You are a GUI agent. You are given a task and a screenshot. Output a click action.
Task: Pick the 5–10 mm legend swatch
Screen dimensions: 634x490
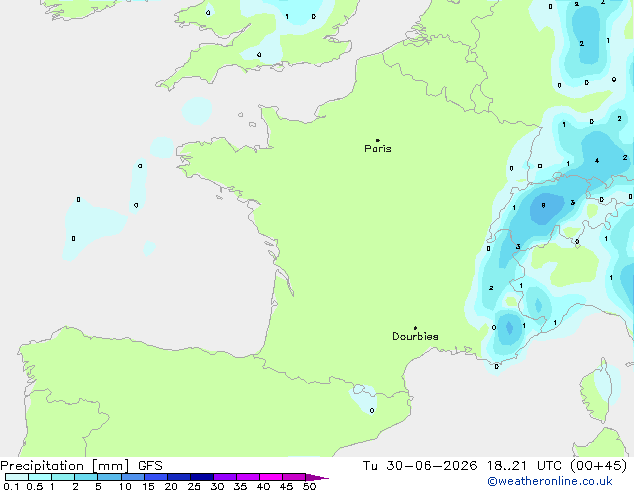[x=109, y=477]
